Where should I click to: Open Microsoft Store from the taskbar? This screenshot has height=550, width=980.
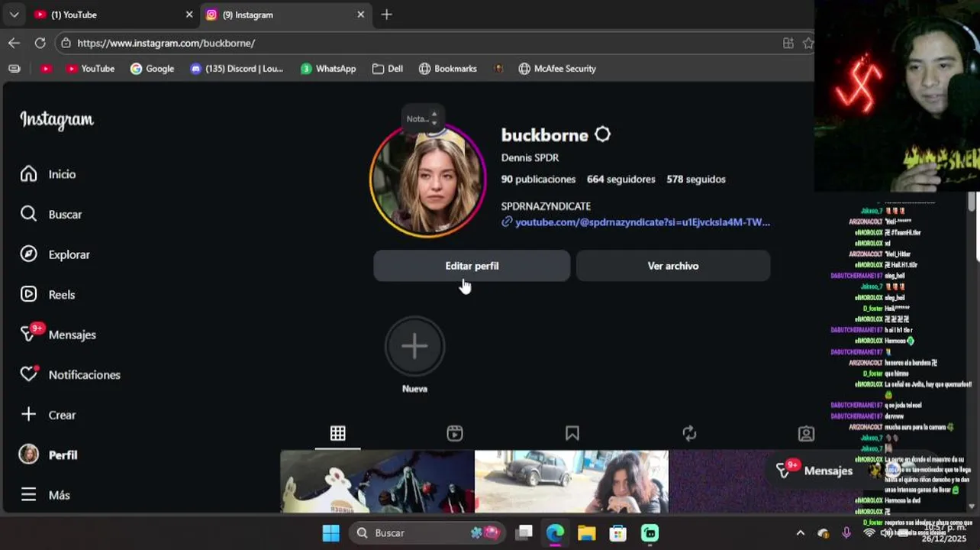tap(617, 532)
